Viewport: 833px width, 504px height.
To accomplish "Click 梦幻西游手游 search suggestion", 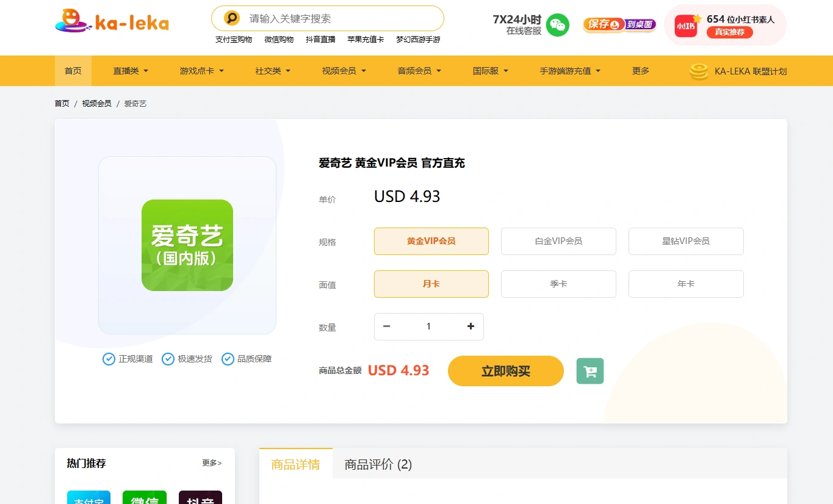I will [418, 40].
